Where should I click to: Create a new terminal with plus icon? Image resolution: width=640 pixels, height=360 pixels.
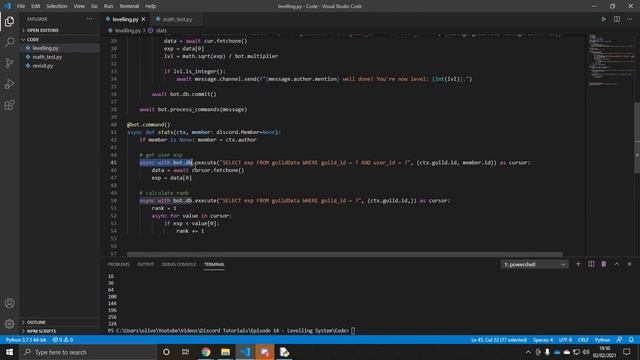[x=578, y=264]
